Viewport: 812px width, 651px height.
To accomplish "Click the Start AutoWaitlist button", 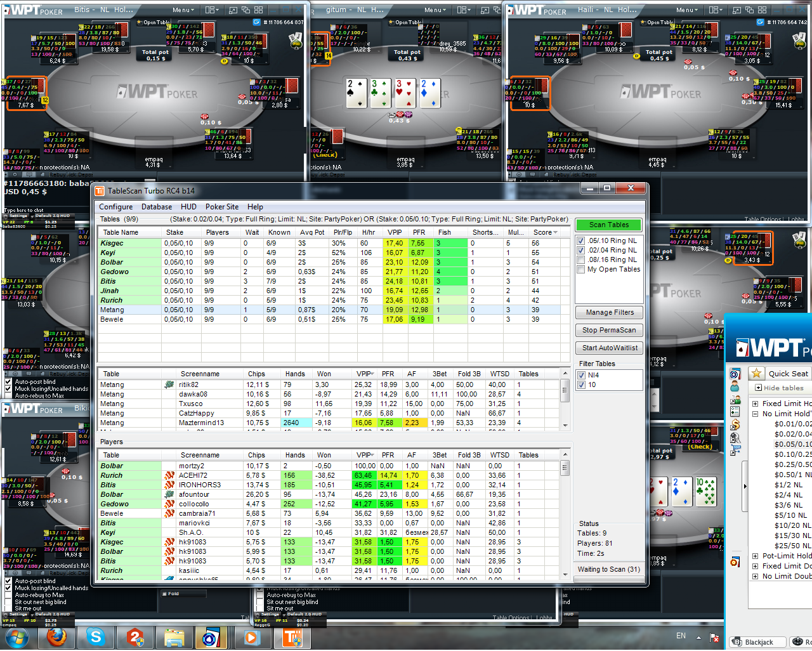I will point(610,348).
